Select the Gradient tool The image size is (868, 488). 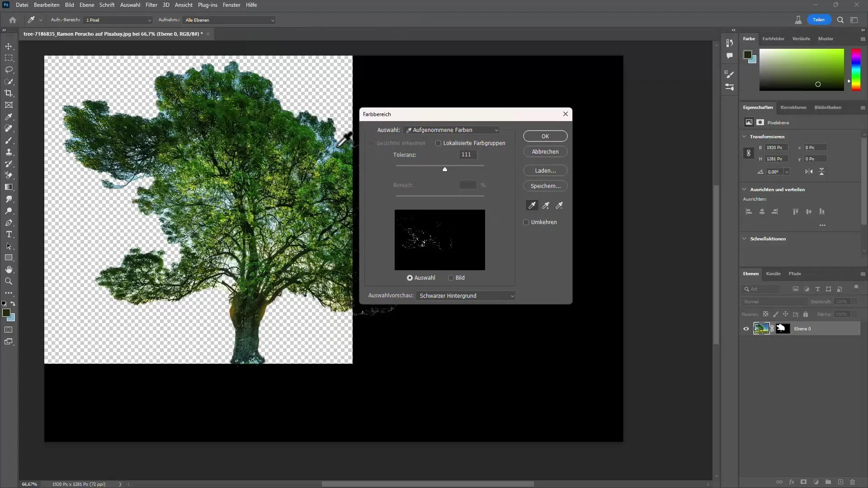[9, 187]
